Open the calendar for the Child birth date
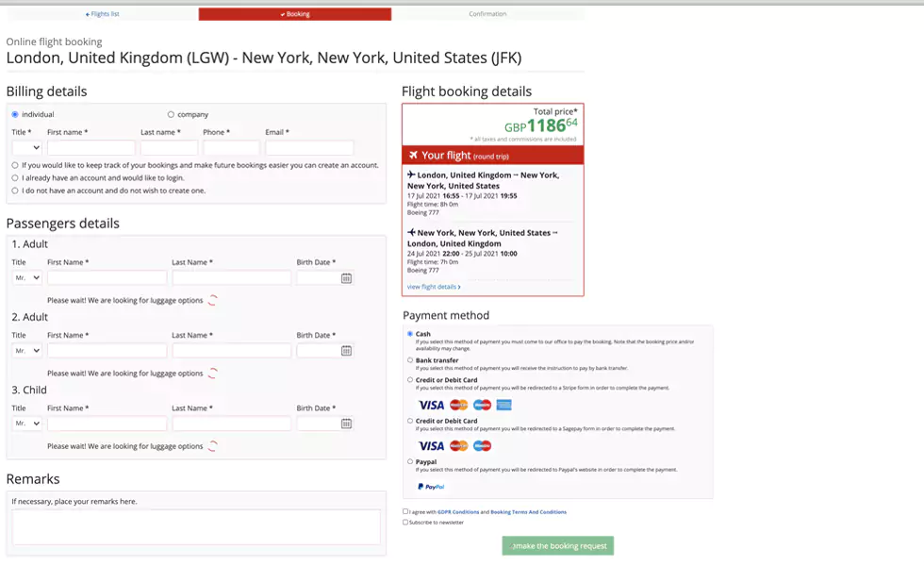This screenshot has height=566, width=924. tap(346, 423)
